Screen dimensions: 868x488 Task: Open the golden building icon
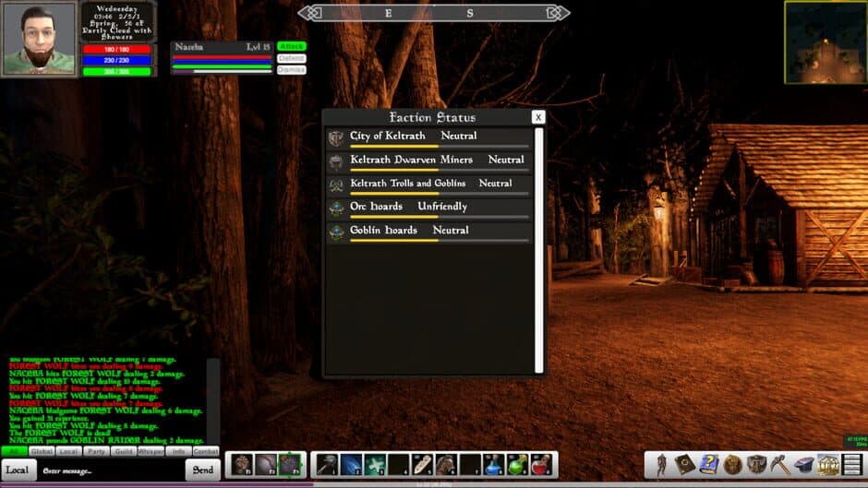click(827, 465)
